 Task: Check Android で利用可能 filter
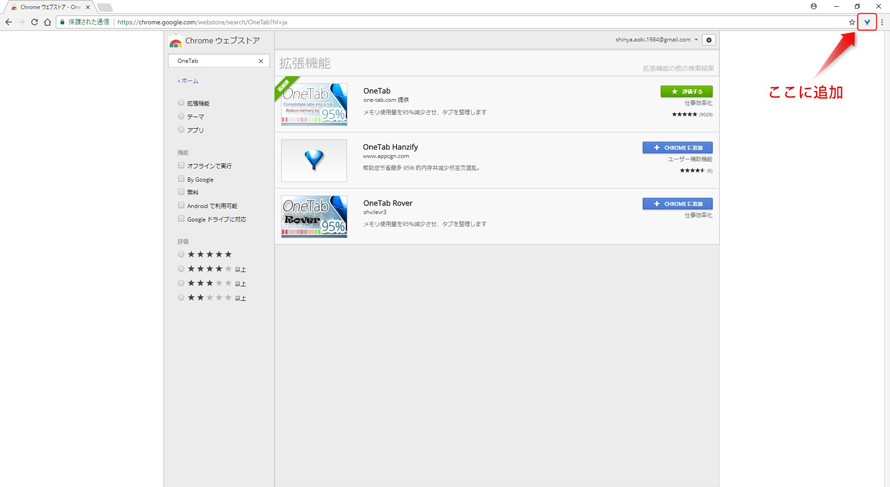click(181, 205)
